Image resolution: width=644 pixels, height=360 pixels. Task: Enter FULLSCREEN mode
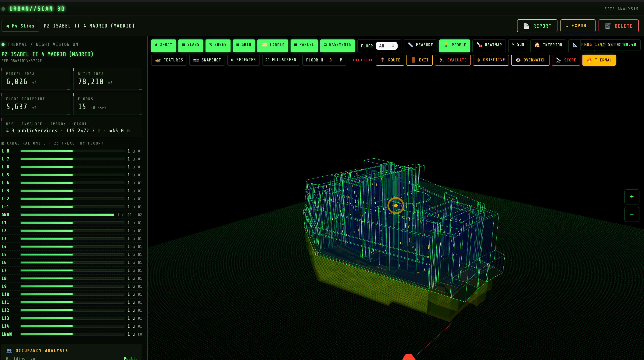coord(281,60)
